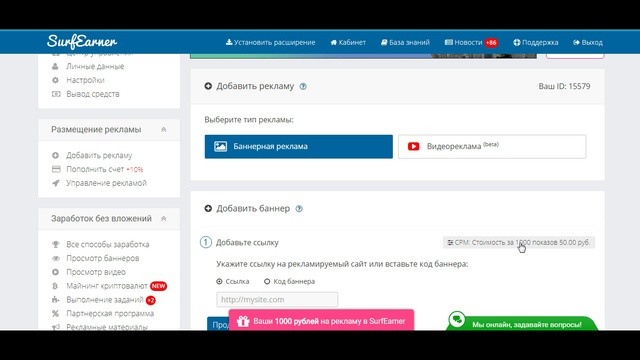Click the trophy icon beside 'Все способы заработка'

56,244
